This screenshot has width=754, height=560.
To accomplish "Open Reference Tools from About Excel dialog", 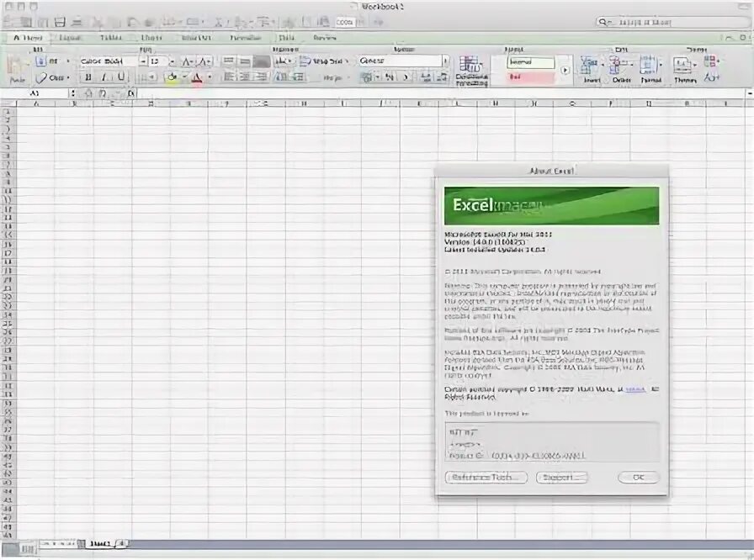I will [x=486, y=477].
